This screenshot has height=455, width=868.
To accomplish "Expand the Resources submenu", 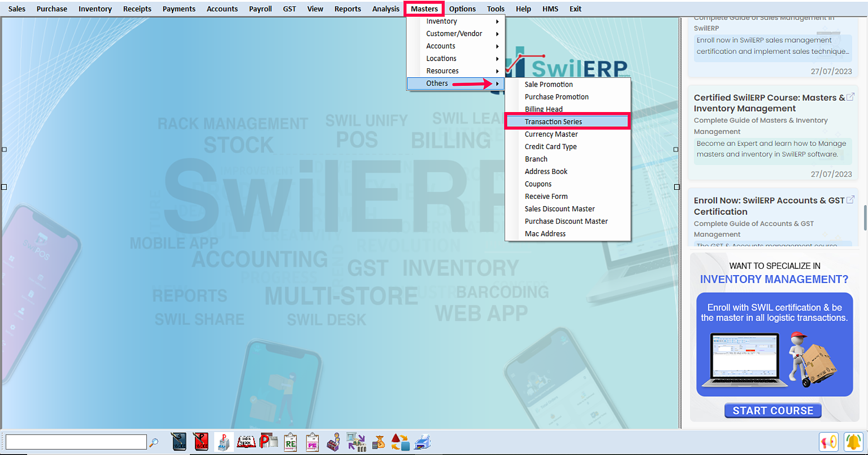I will coord(456,71).
